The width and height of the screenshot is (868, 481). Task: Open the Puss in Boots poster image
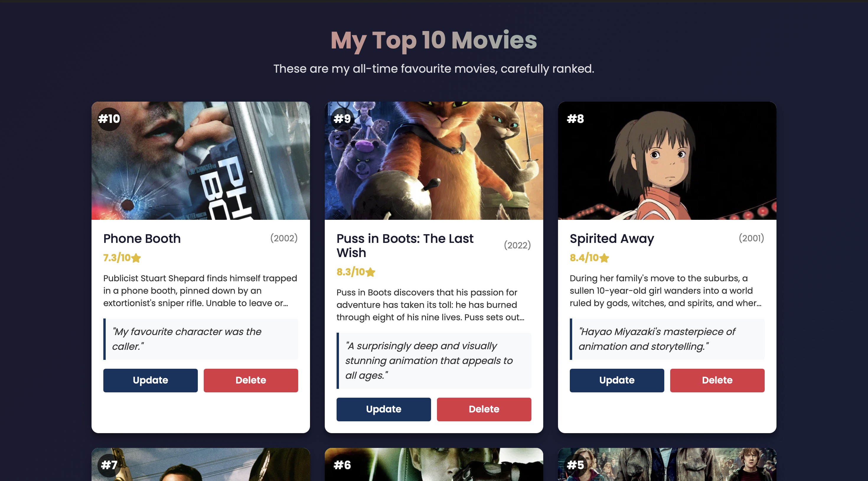[434, 160]
